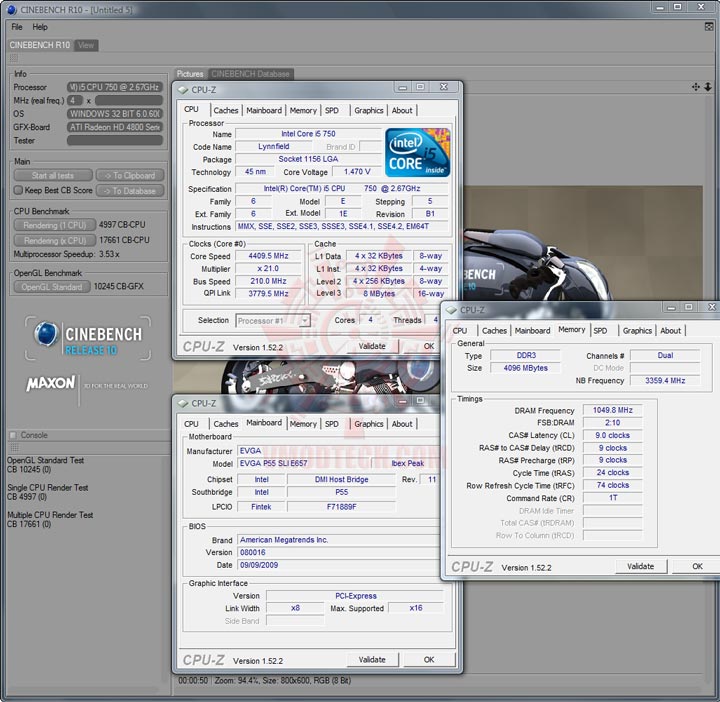Open CPU tab in the Mainboard CPU-Z window
This screenshot has width=720, height=702.
(191, 424)
